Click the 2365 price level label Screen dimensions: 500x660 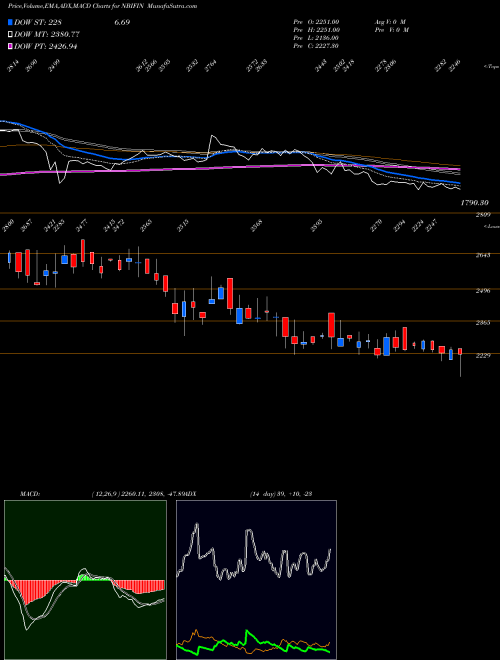[483, 323]
